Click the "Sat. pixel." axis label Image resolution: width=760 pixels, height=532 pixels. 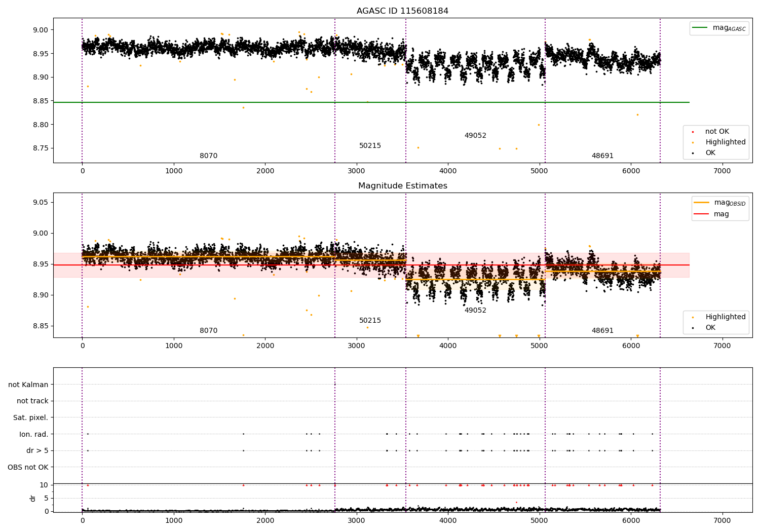click(x=31, y=417)
